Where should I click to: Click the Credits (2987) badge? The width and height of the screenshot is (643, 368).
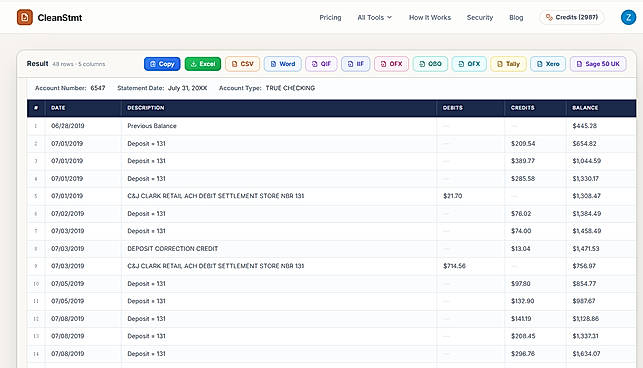(572, 17)
